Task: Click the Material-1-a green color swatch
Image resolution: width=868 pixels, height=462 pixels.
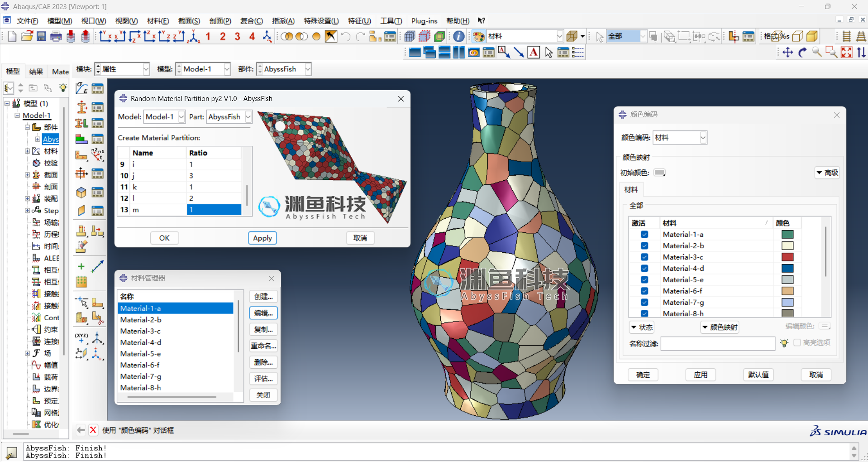Action: pos(787,234)
